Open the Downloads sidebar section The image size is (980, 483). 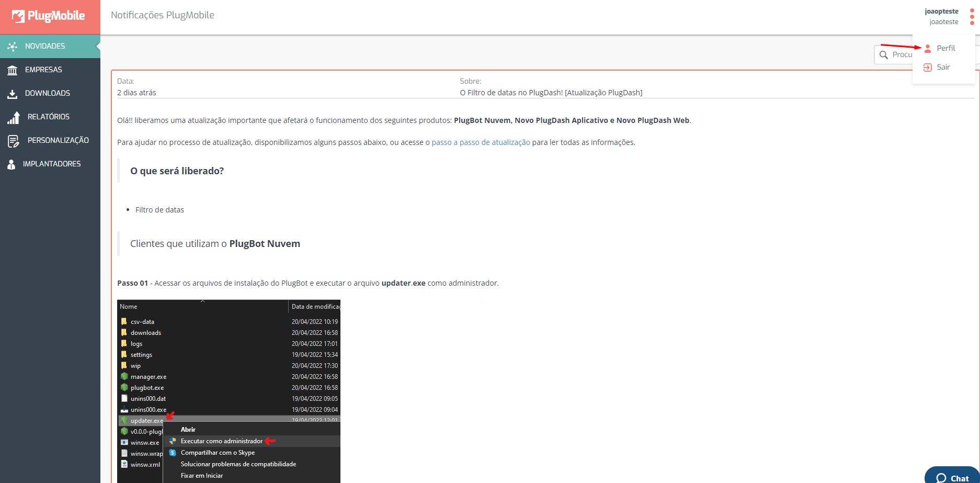pyautogui.click(x=50, y=93)
